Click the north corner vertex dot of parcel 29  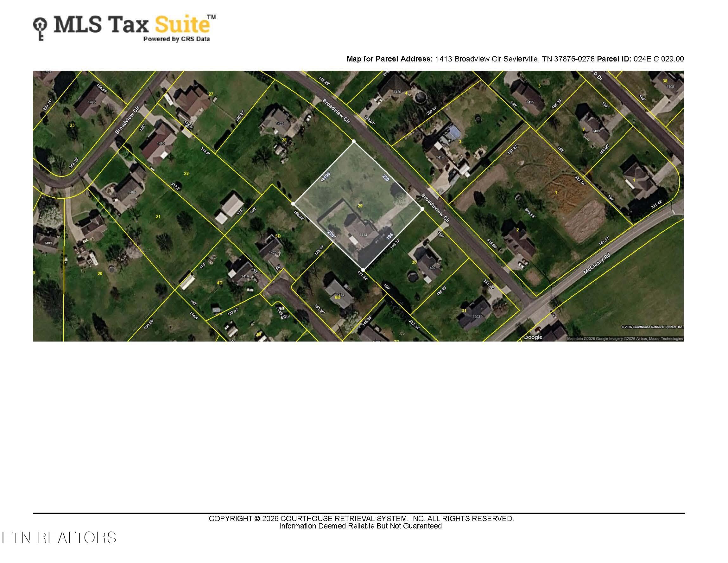(354, 141)
